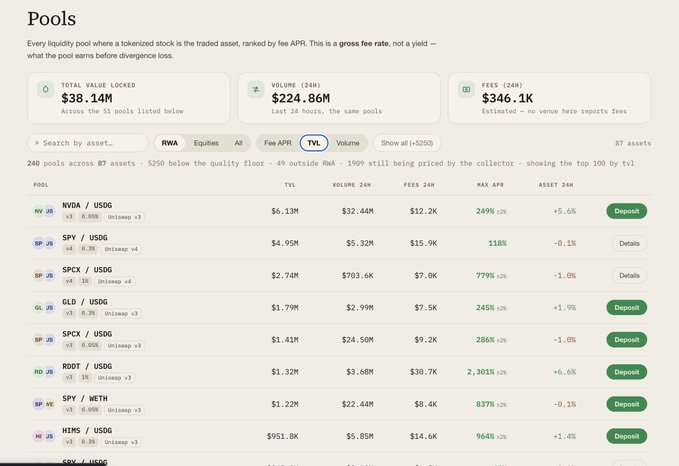Click the HIMS / USDG pool name
This screenshot has width=679, height=466.
[x=87, y=430]
